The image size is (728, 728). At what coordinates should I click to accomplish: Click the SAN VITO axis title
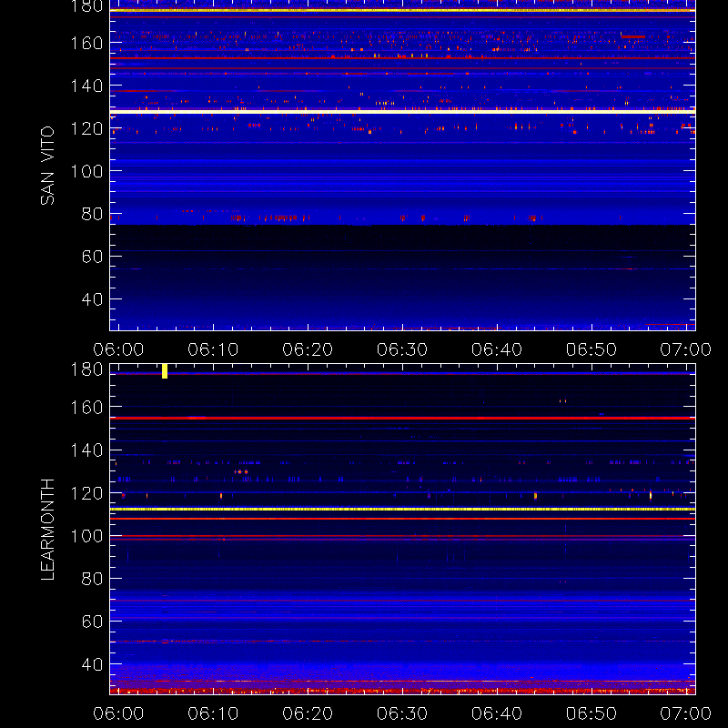coord(47,166)
